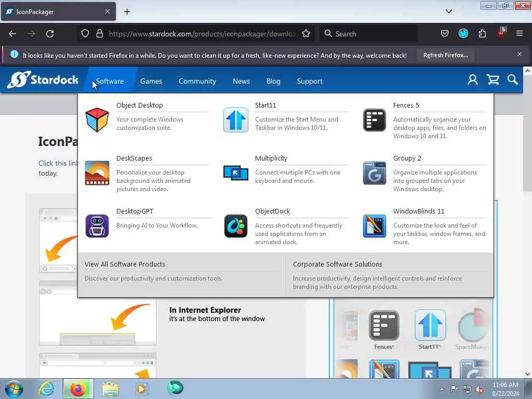Screen dimensions: 532x399
Task: Open the DesktopGPT robot icon
Action: pyautogui.click(x=97, y=226)
